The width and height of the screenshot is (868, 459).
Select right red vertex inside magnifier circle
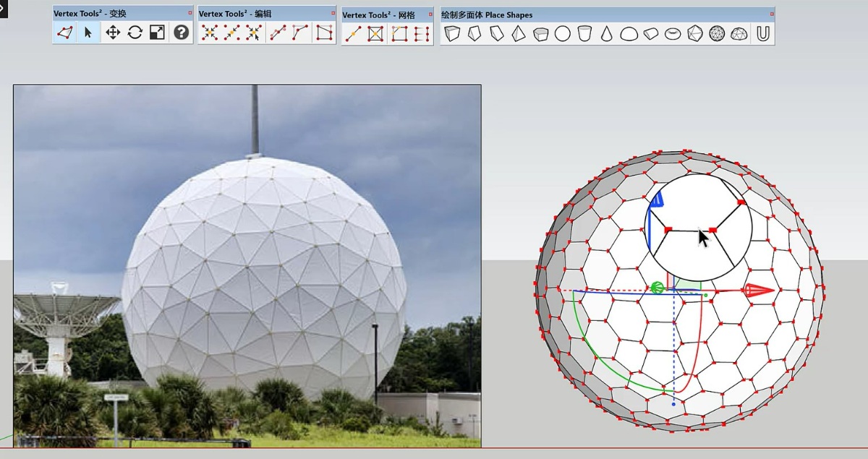click(713, 230)
